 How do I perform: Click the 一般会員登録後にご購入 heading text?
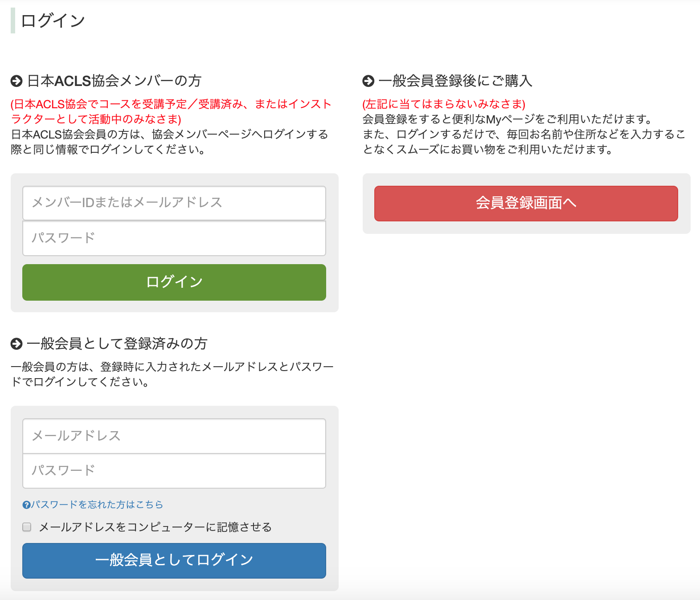455,81
